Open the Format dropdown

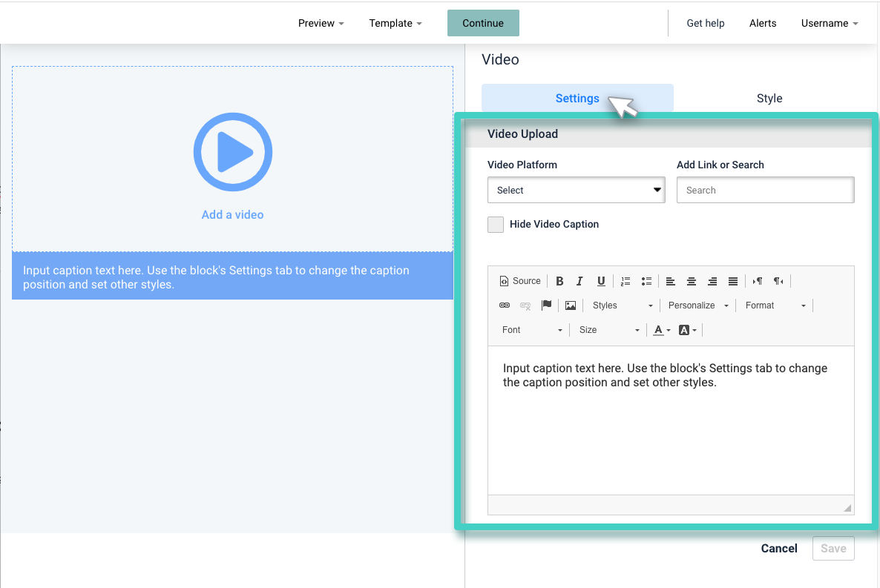click(775, 305)
